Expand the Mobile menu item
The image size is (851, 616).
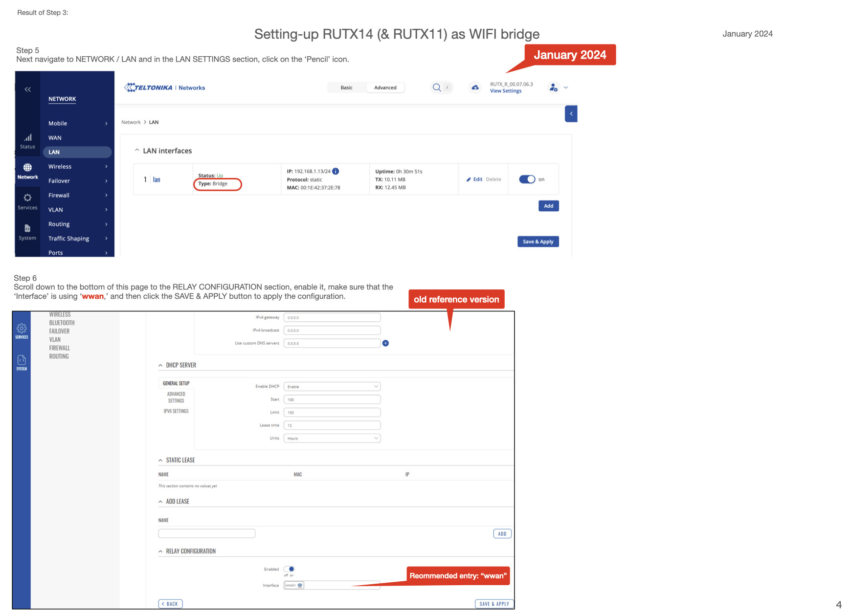coord(78,124)
